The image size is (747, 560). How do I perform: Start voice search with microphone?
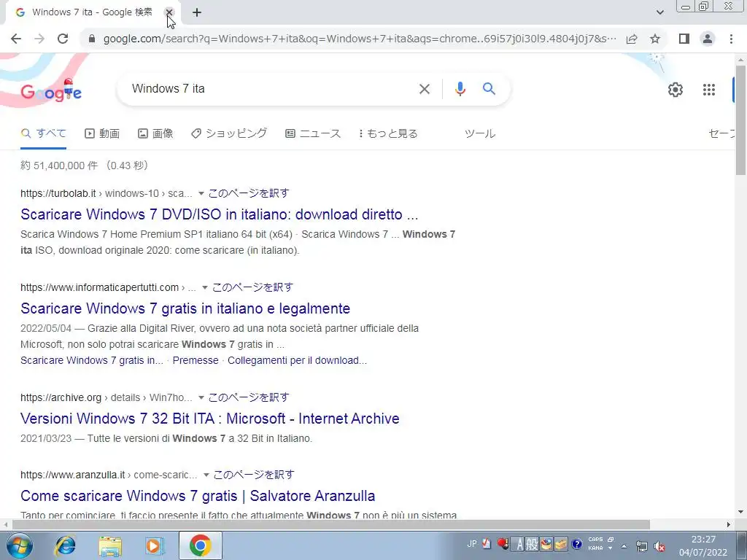[x=460, y=88]
